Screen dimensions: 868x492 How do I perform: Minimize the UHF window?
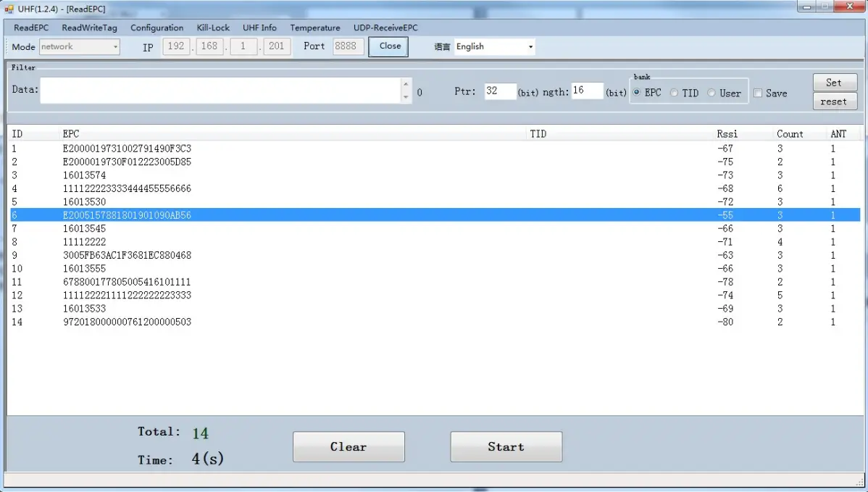pos(806,7)
